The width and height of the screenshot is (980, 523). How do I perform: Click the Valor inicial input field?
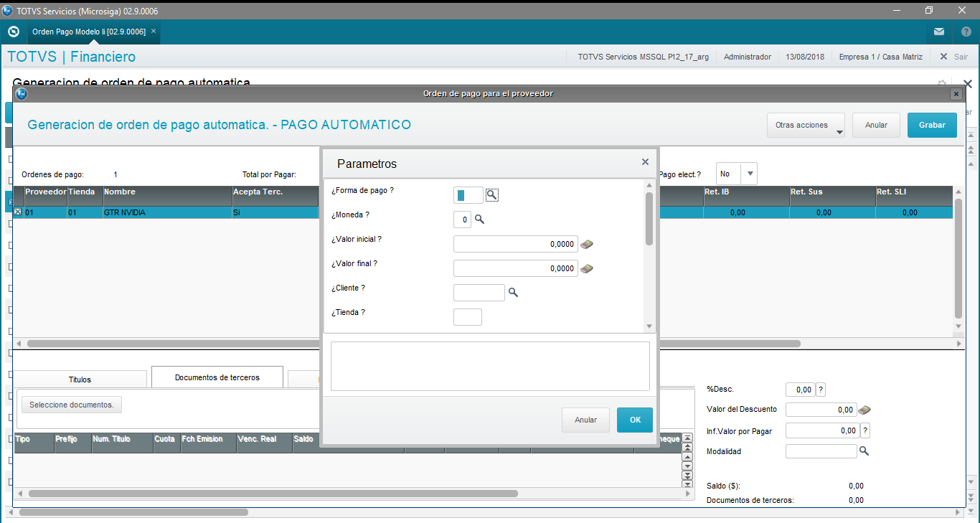(x=516, y=244)
